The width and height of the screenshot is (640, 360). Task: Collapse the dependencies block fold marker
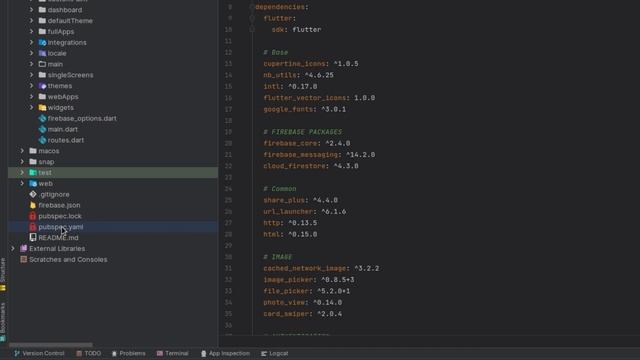click(252, 7)
